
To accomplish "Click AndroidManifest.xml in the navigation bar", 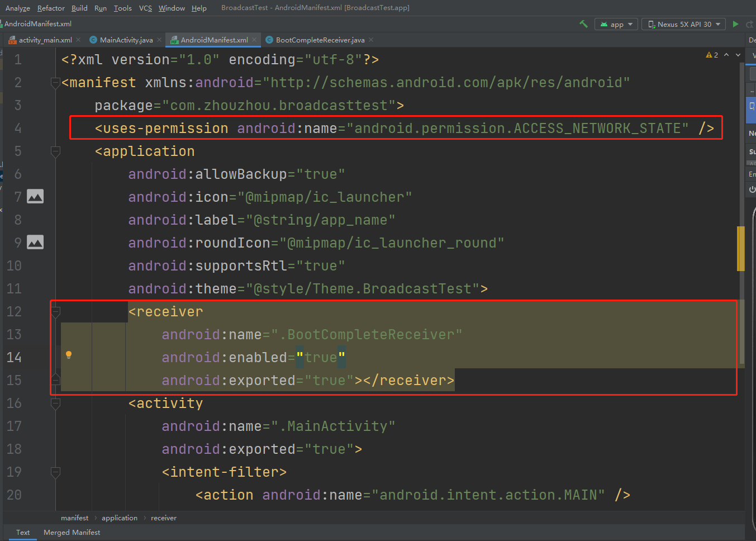I will tap(38, 24).
